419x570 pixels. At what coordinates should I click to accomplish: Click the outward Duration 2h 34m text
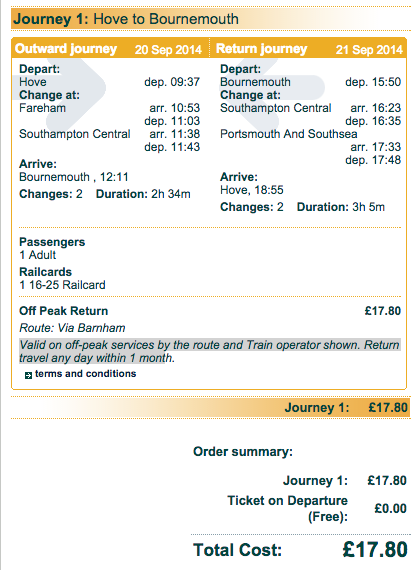(x=143, y=194)
